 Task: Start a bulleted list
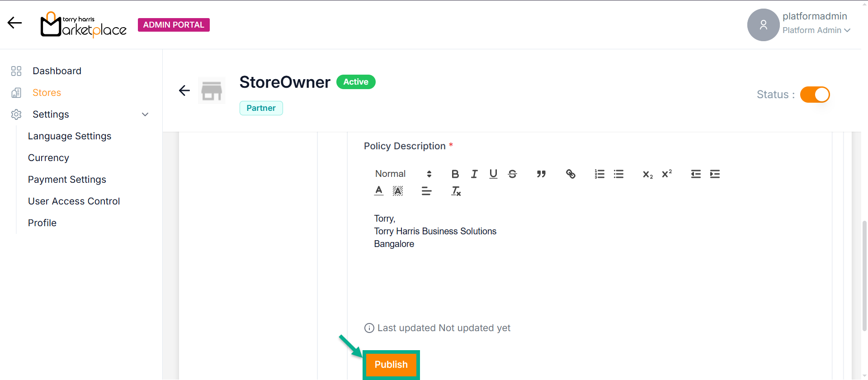618,174
